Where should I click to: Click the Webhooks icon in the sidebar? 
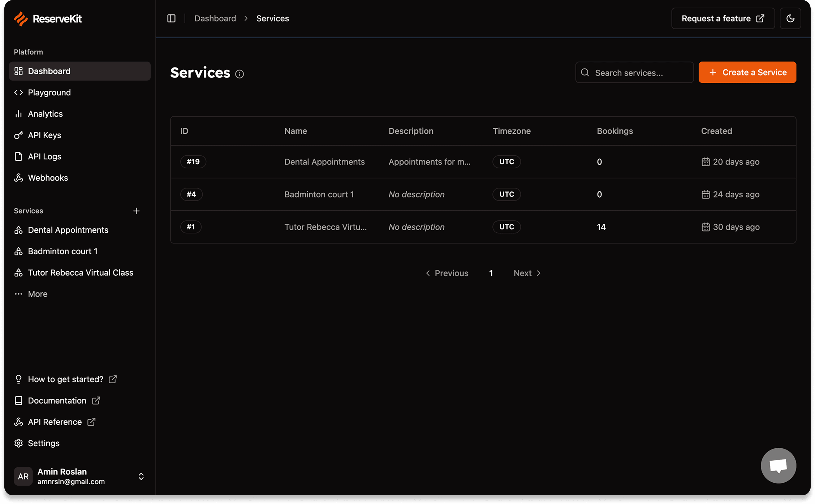tap(18, 178)
